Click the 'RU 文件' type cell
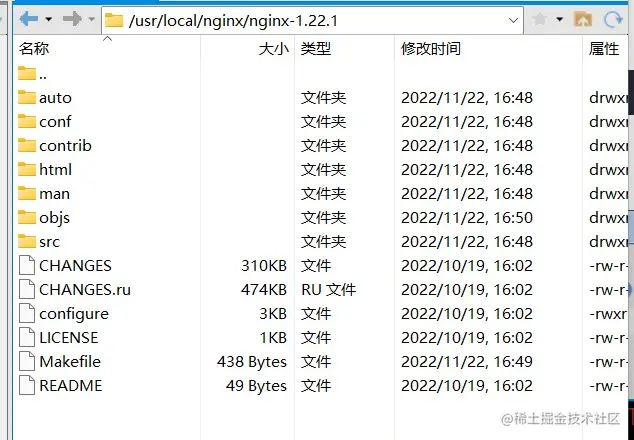Image resolution: width=634 pixels, height=440 pixels. click(x=328, y=290)
